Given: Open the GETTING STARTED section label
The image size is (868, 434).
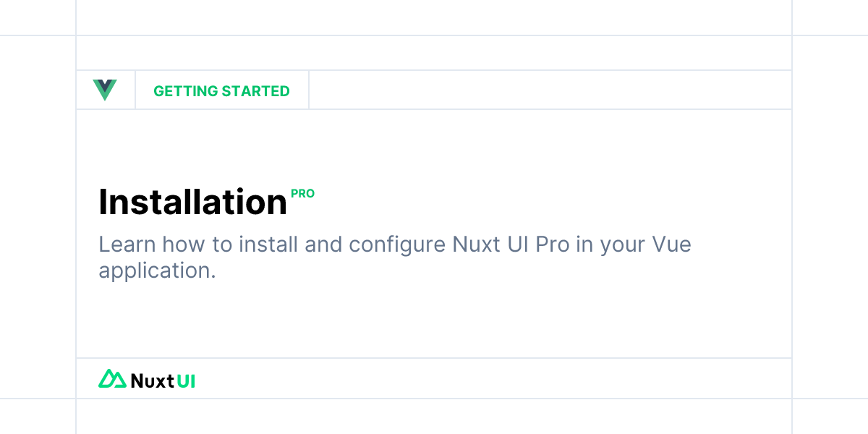Looking at the screenshot, I should point(221,91).
